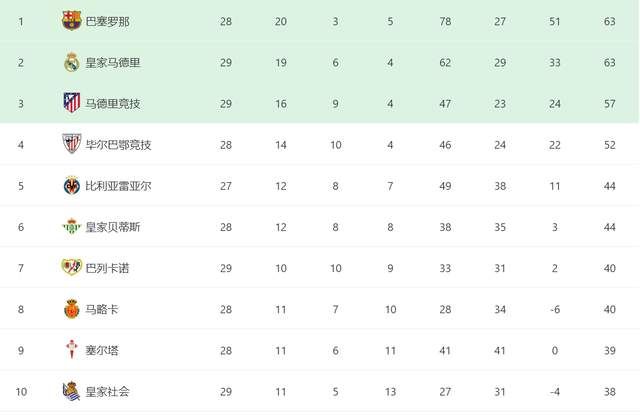The height and width of the screenshot is (418, 640).
Task: Open team page for 巴塞罗那
Action: [x=107, y=21]
